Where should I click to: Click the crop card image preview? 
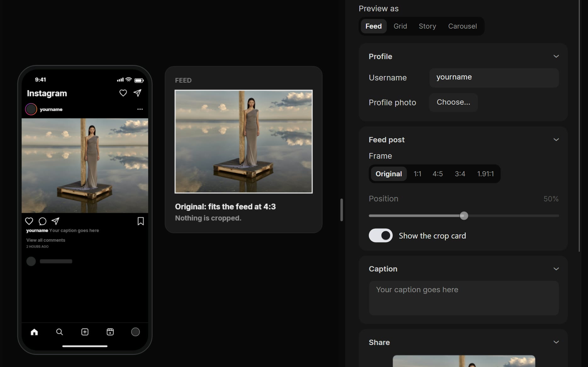[243, 141]
